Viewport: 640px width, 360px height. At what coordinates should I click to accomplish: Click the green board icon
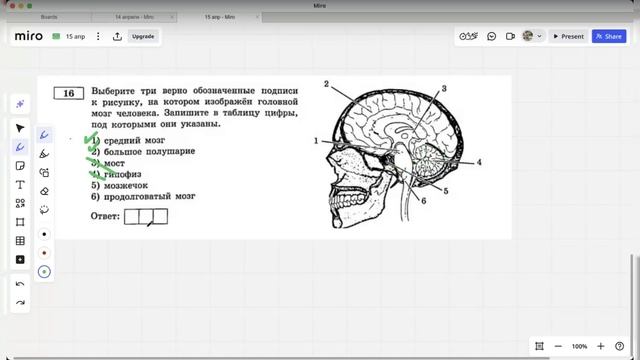(x=56, y=36)
